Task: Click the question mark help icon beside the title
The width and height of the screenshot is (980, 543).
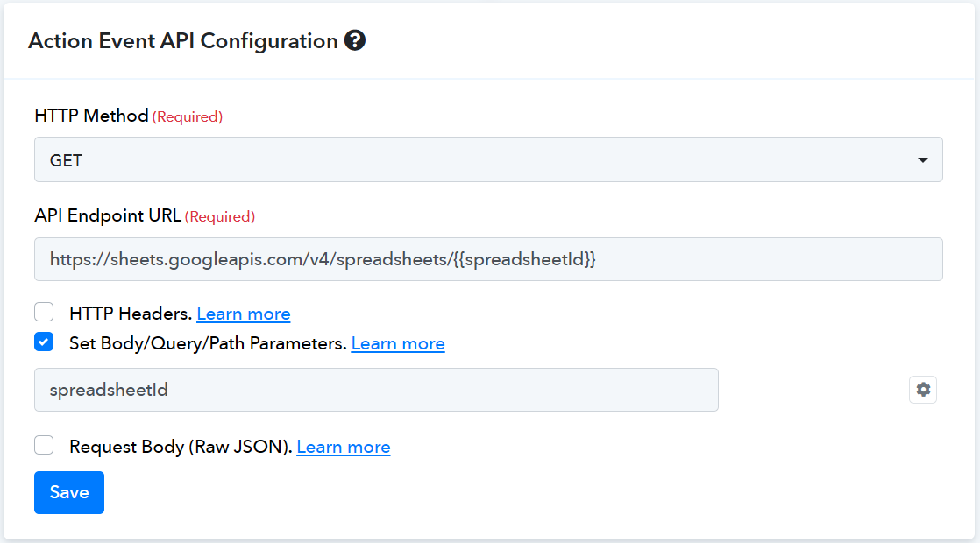Action: pos(355,40)
